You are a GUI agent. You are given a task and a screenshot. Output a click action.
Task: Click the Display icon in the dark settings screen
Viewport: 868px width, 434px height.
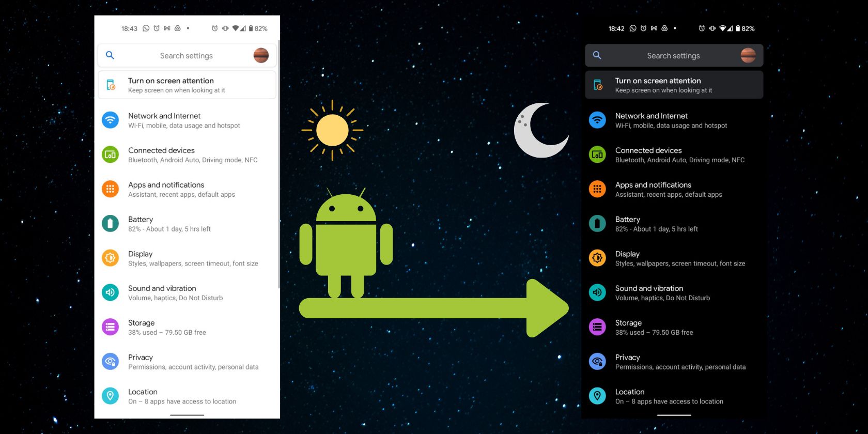coord(597,258)
